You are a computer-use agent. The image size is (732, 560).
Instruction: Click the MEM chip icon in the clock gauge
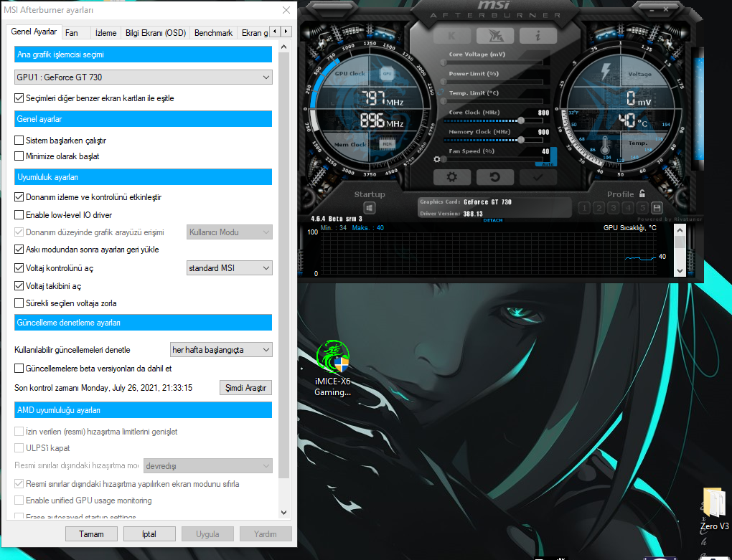[x=387, y=145]
